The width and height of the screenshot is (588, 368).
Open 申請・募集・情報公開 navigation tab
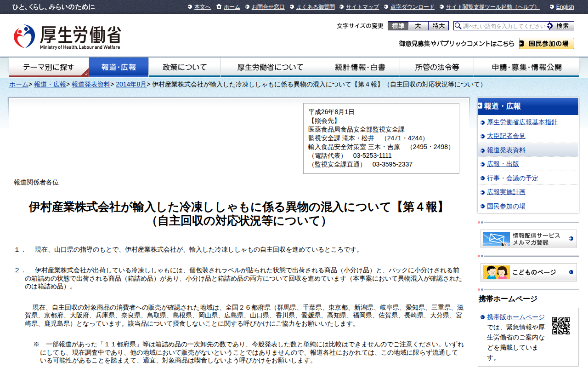click(x=526, y=67)
